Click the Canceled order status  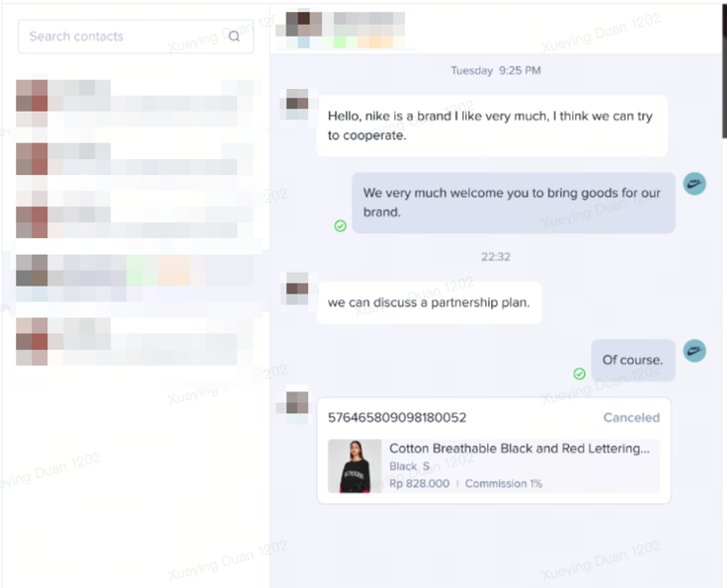click(x=631, y=417)
